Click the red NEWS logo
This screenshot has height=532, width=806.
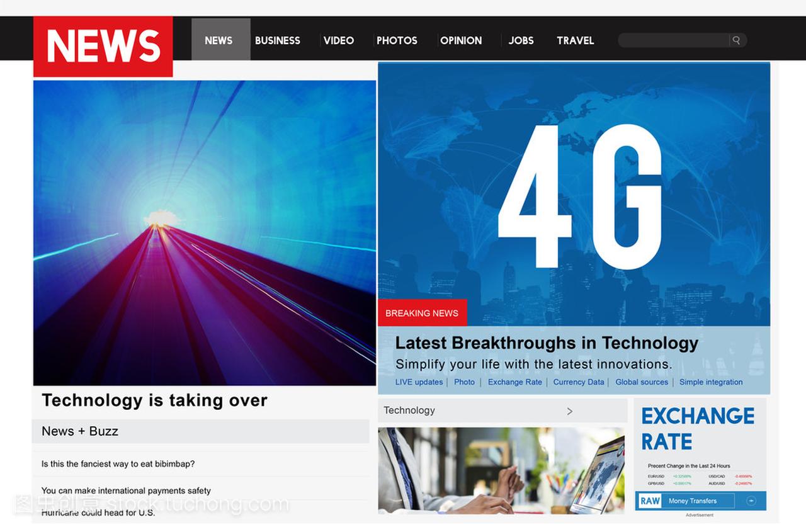point(103,47)
